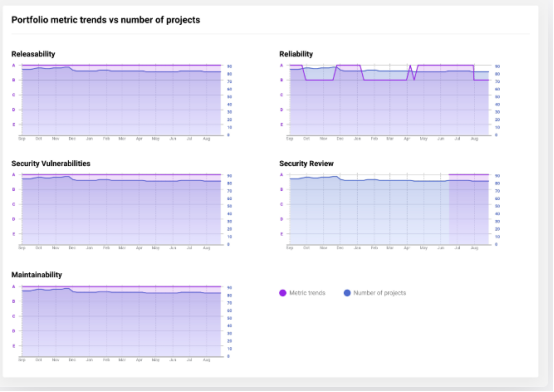Click the blue Number of projects legend dot

[x=347, y=293]
